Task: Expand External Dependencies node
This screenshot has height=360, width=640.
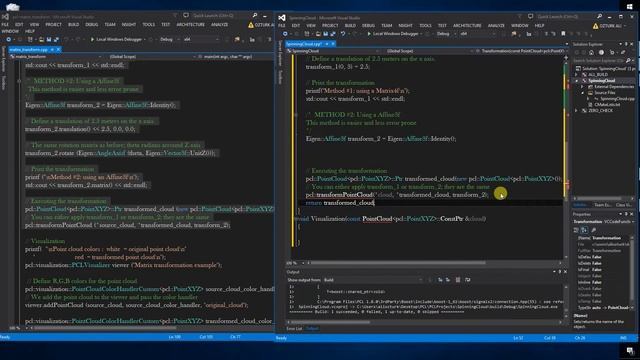Action: (x=582, y=87)
